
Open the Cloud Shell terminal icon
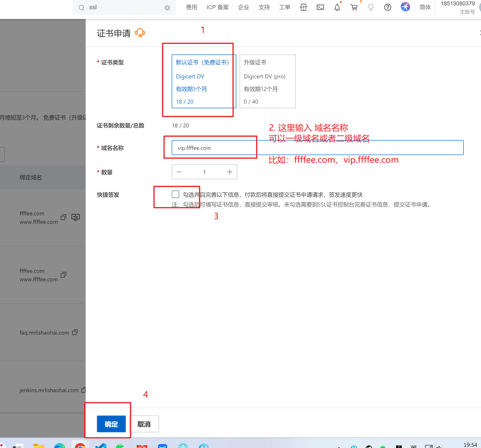320,7
